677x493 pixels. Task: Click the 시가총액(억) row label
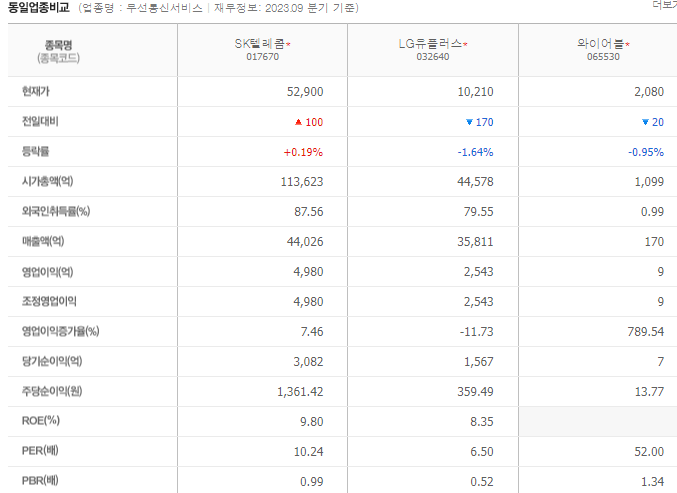point(47,181)
